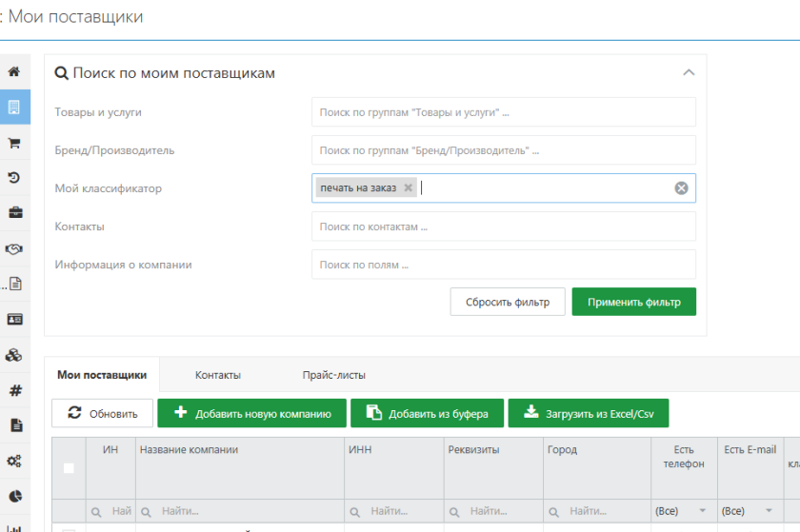Open the handshake sidebar icon
Viewport: 800px width, 532px height.
(14, 248)
